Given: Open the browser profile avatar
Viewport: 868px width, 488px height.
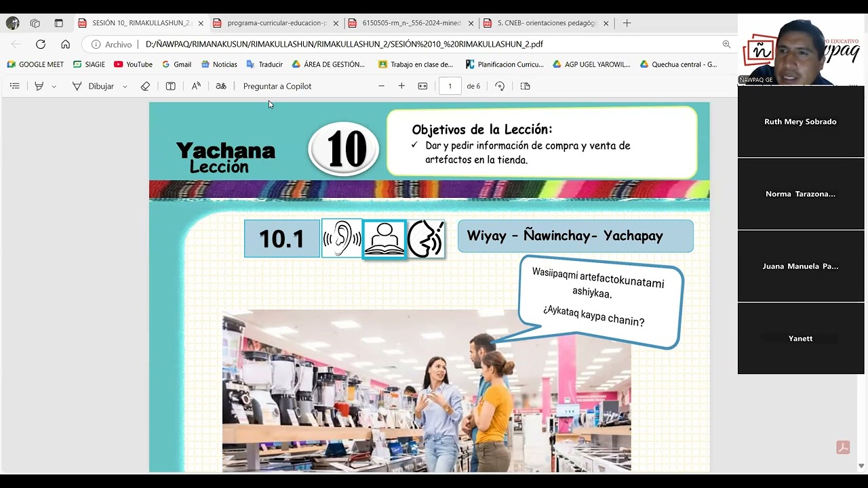Looking at the screenshot, I should (x=13, y=23).
